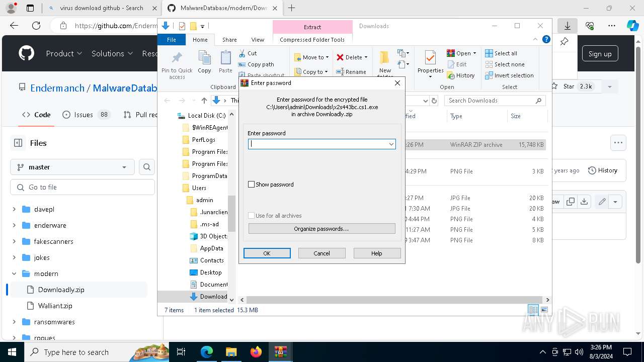
Task: Click the GitHub file search magnifier button
Action: point(147,167)
